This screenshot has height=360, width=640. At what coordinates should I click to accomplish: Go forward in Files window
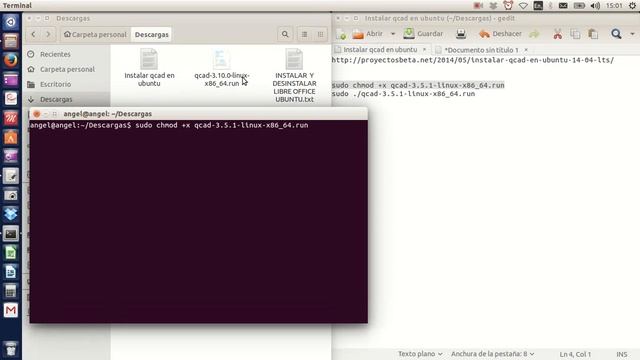tap(48, 34)
